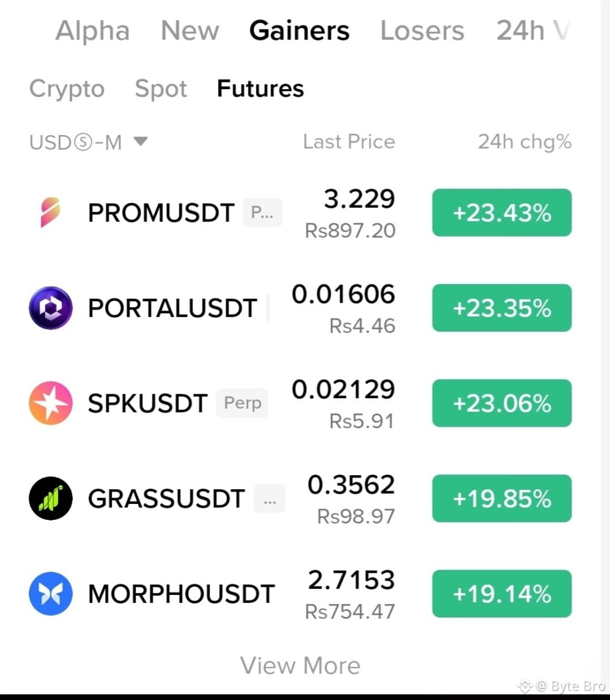The width and height of the screenshot is (610, 700).
Task: Open the USD-M margin type dropdown arrow
Action: click(141, 141)
